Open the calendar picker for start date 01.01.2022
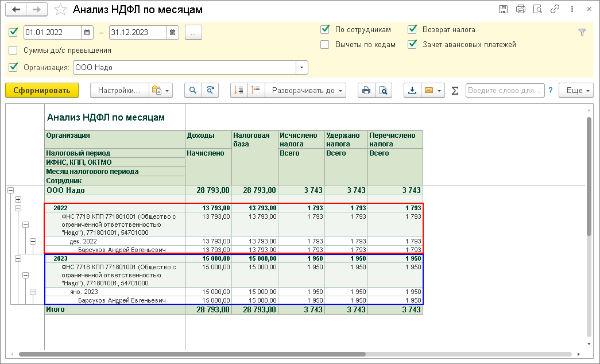The image size is (600, 364). click(87, 33)
